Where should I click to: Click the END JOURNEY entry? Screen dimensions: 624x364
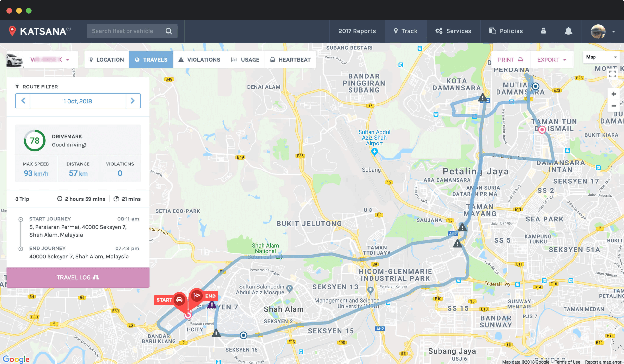(x=78, y=252)
